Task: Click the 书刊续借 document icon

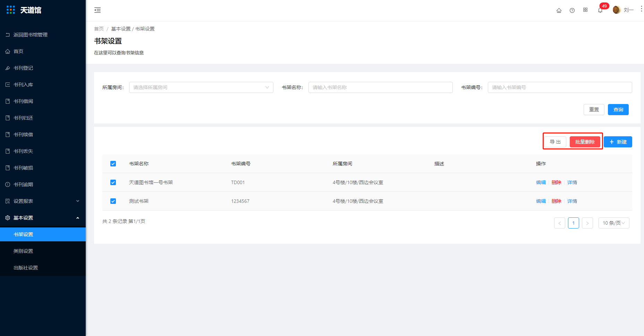Action: pos(8,135)
